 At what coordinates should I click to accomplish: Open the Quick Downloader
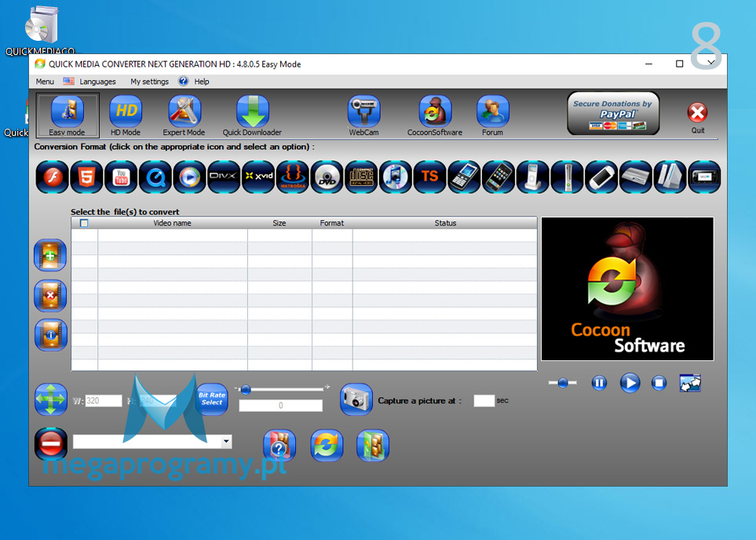point(252,115)
